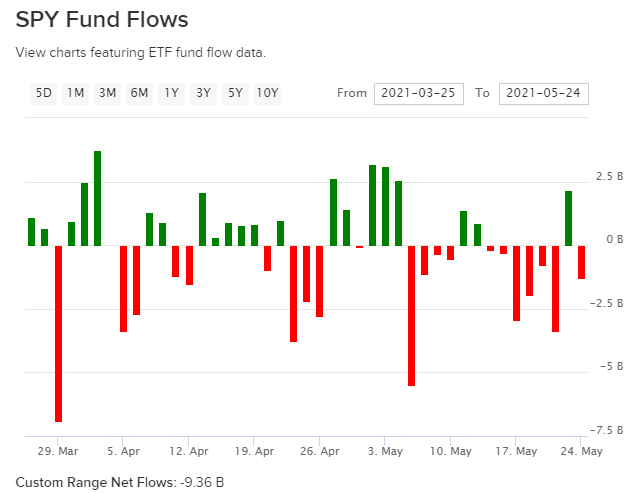Select the 1M time range button
Viewport: 636px width, 493px height.
click(x=75, y=93)
